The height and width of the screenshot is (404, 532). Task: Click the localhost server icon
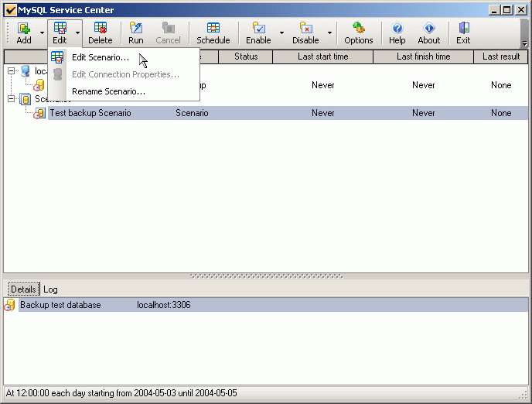click(26, 71)
